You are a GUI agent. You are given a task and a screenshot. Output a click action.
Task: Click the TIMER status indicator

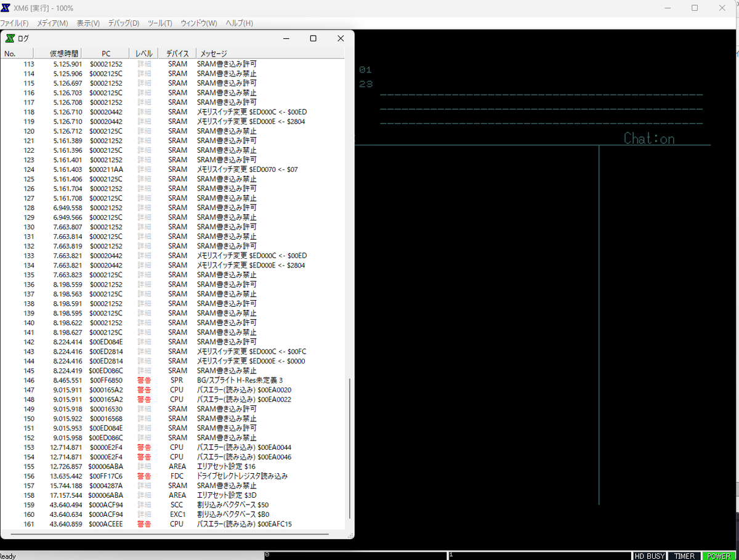684,556
